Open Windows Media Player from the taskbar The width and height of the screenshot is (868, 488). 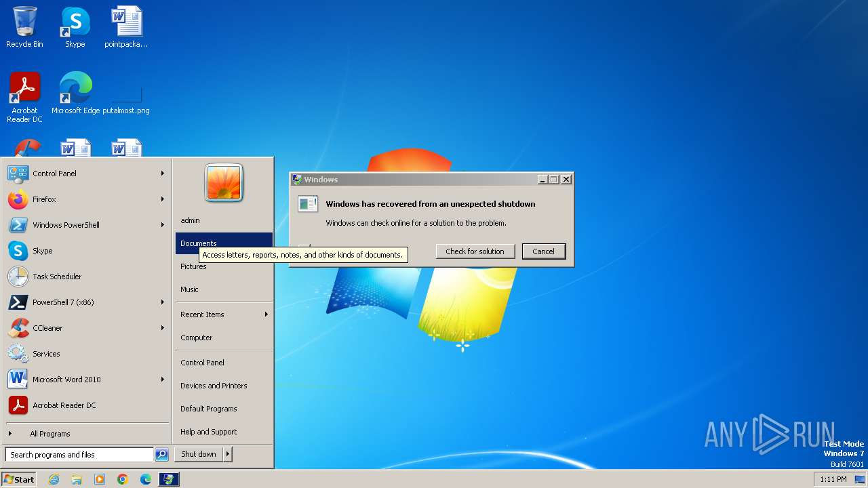click(x=100, y=479)
